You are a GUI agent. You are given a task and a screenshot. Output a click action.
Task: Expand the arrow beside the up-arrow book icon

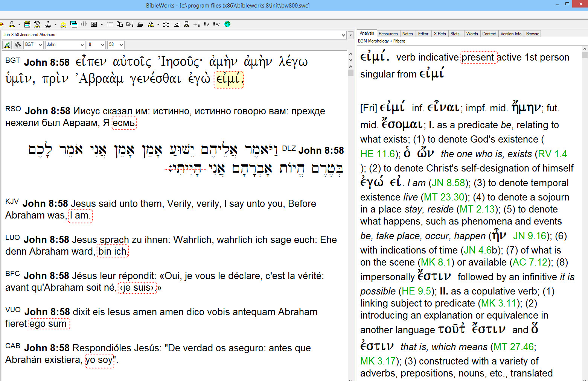click(x=158, y=24)
